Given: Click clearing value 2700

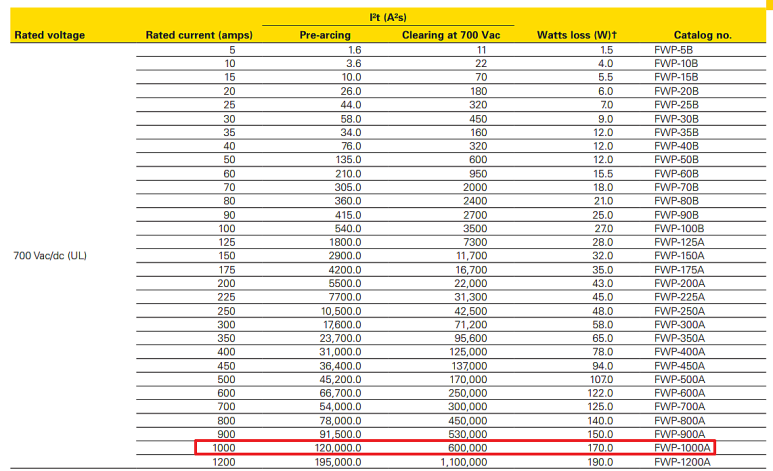Looking at the screenshot, I should (x=475, y=215).
